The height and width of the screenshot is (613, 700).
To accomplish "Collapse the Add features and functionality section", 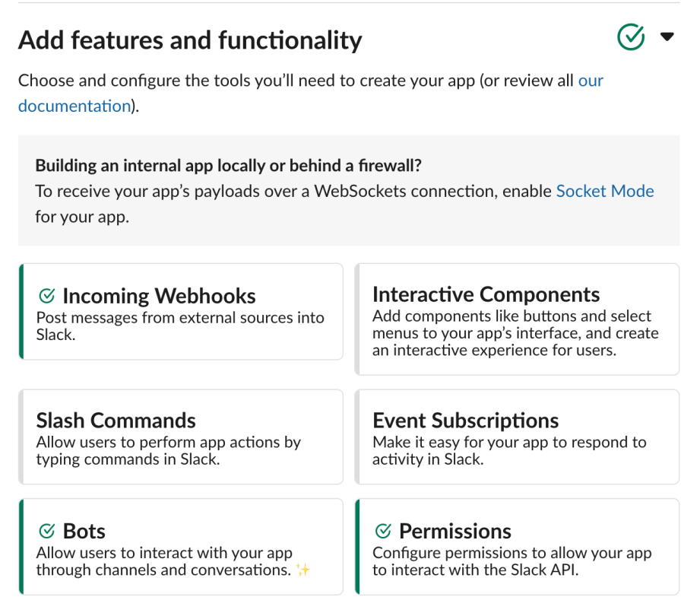I will click(x=667, y=37).
